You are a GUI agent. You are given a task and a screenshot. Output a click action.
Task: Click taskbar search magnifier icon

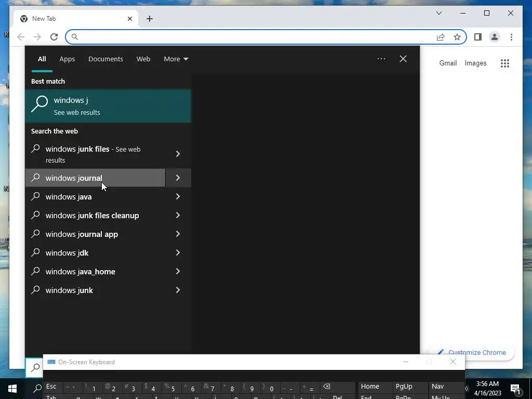point(37,389)
